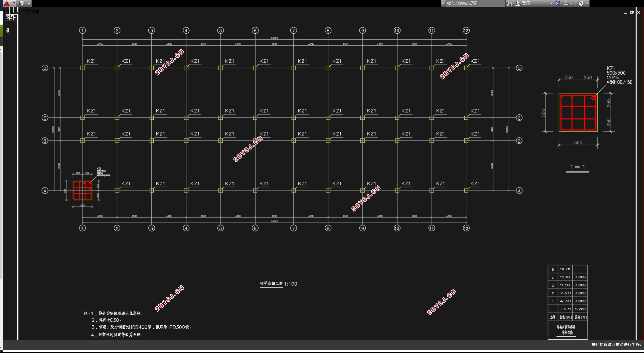Image resolution: width=644 pixels, height=353 pixels.
Task: Click the Φ8@100/150 stirrup annotation
Action: 620,82
